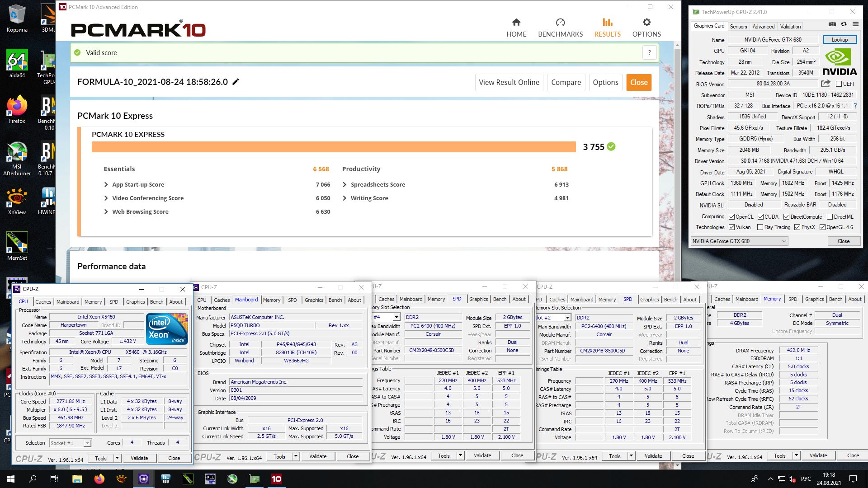Click Close button in GPU-Z
Screen dimensions: 868x488
[843, 241]
